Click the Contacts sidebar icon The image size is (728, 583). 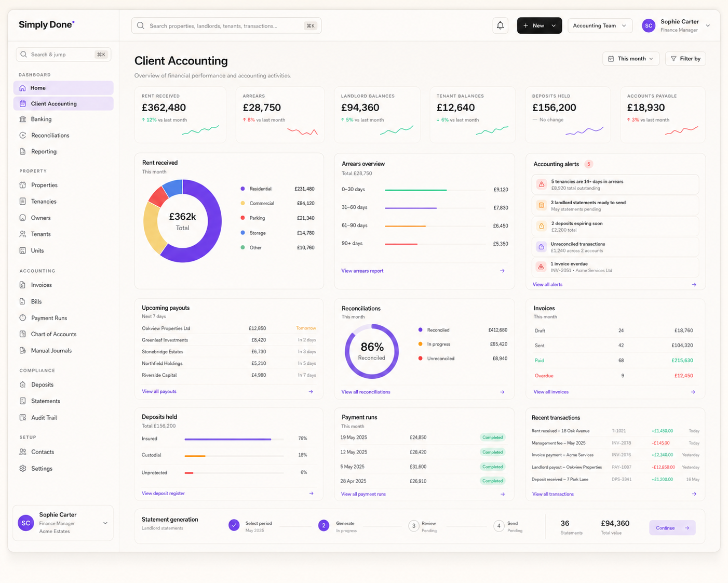pos(23,452)
